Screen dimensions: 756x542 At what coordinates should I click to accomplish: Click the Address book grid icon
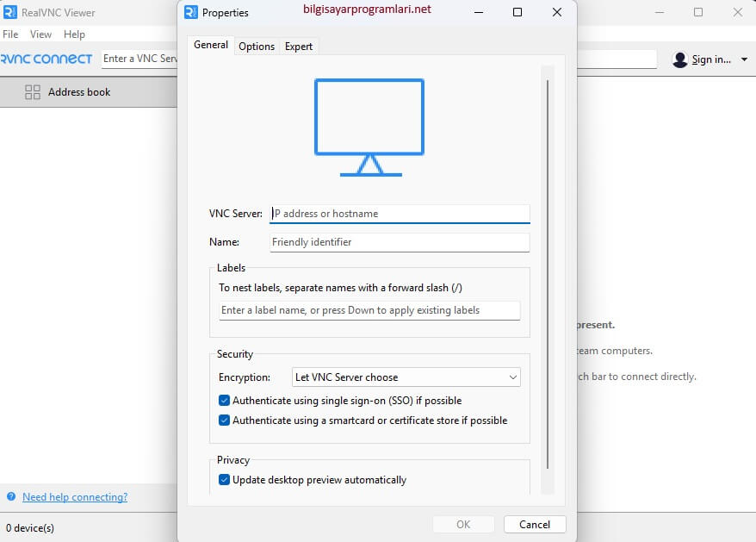[x=33, y=91]
